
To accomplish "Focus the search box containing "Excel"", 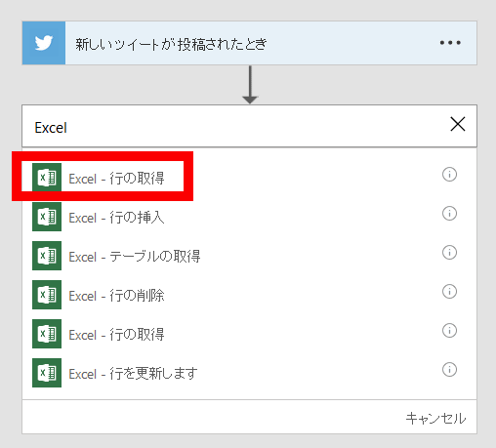I will (x=249, y=126).
